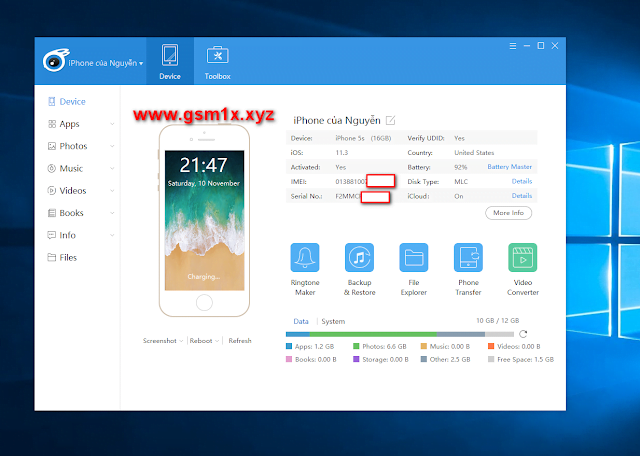Screen dimensions: 640x456
Task: Expand the Music chevron
Action: [x=112, y=168]
